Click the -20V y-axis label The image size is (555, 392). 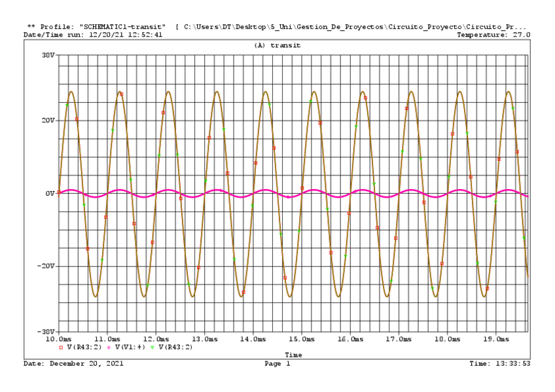tap(46, 266)
